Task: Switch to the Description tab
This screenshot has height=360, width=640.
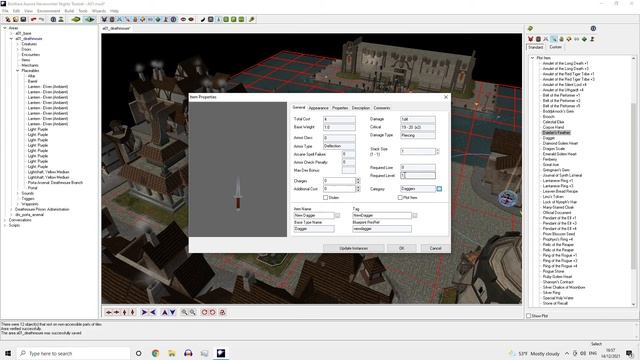Action: pyautogui.click(x=361, y=108)
